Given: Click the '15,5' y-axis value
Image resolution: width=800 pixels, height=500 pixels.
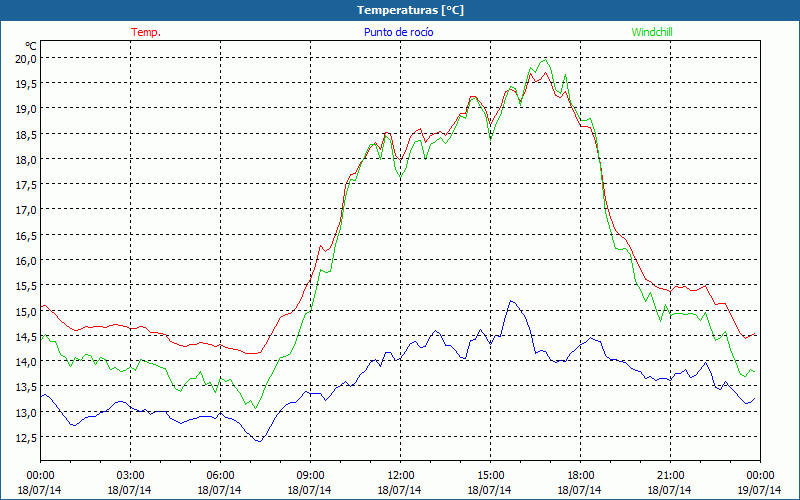Looking at the screenshot, I should 26,286.
